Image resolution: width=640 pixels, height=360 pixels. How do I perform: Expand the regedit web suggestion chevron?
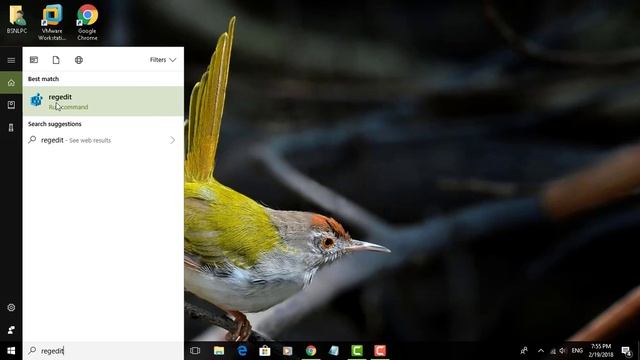(172, 140)
